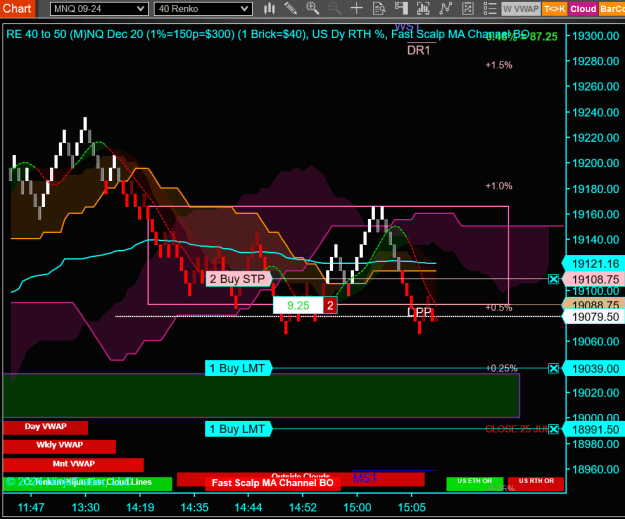Open chart properties list icon
Screen dimensions: 625x519
pyautogui.click(x=489, y=8)
